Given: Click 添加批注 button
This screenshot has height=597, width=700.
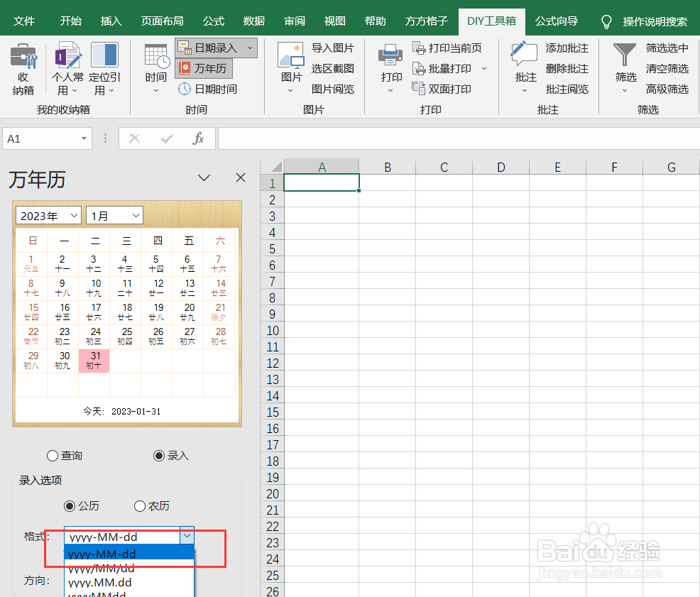Looking at the screenshot, I should (567, 48).
